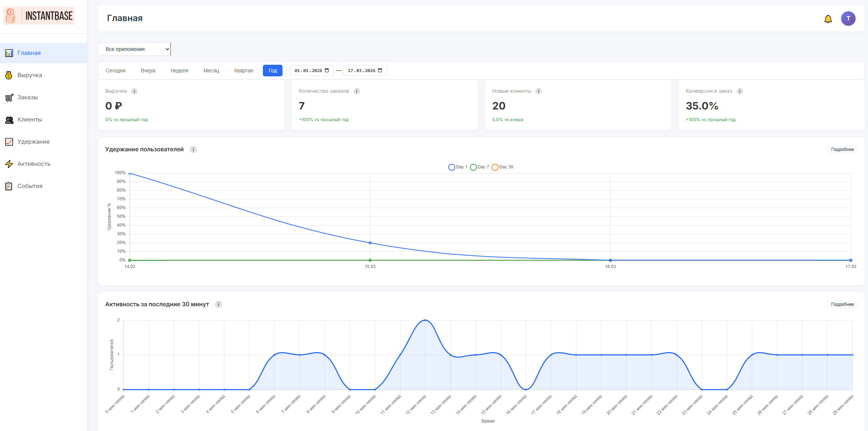
Task: Click the notification bell icon
Action: click(828, 18)
